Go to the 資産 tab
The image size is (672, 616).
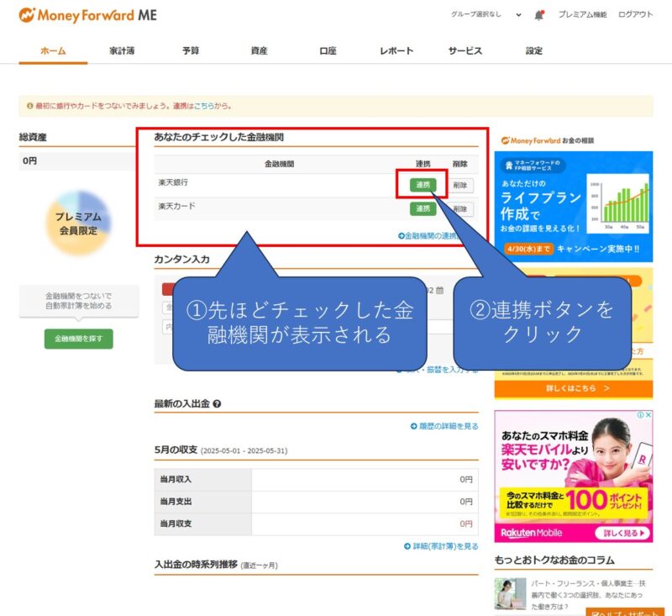coord(260,51)
